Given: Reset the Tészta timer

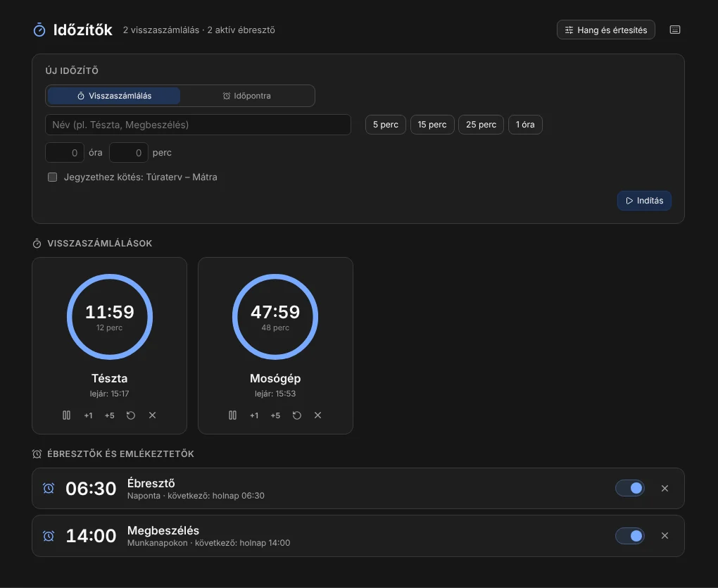Looking at the screenshot, I should tap(131, 415).
